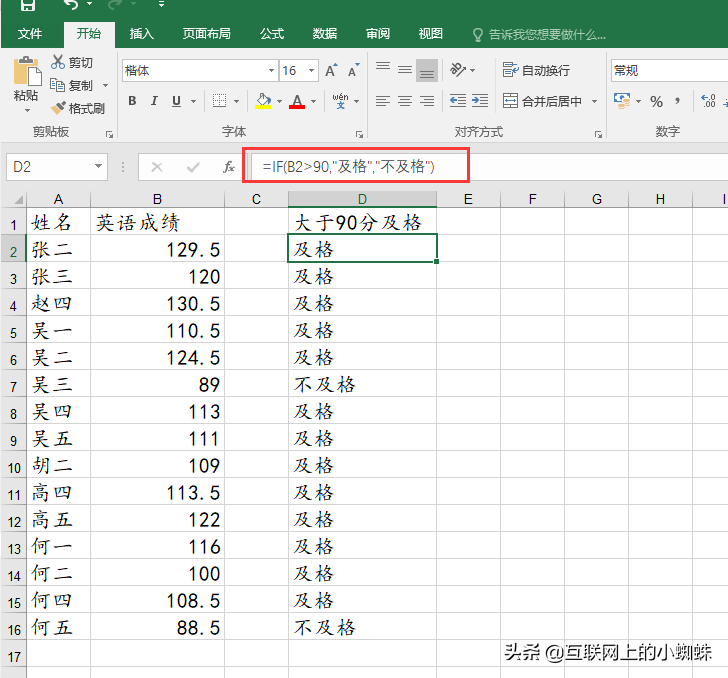728x678 pixels.
Task: Align text left
Action: pos(383,101)
